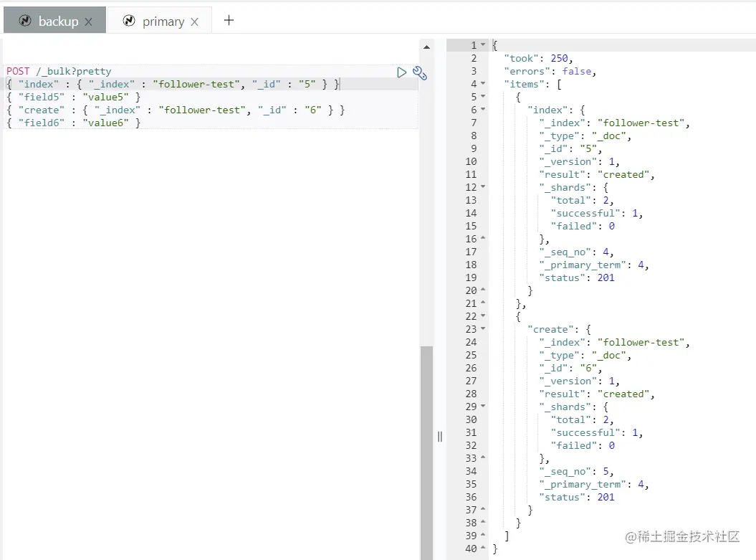Screen dimensions: 756x560
Task: Click the "took": 250 response line
Action: point(539,58)
